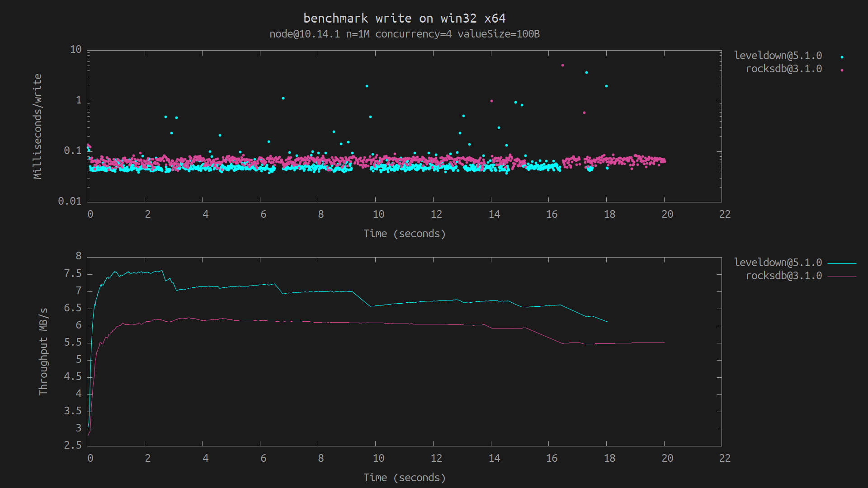Click the 'Throughput MB/s' y-axis label

coord(43,352)
